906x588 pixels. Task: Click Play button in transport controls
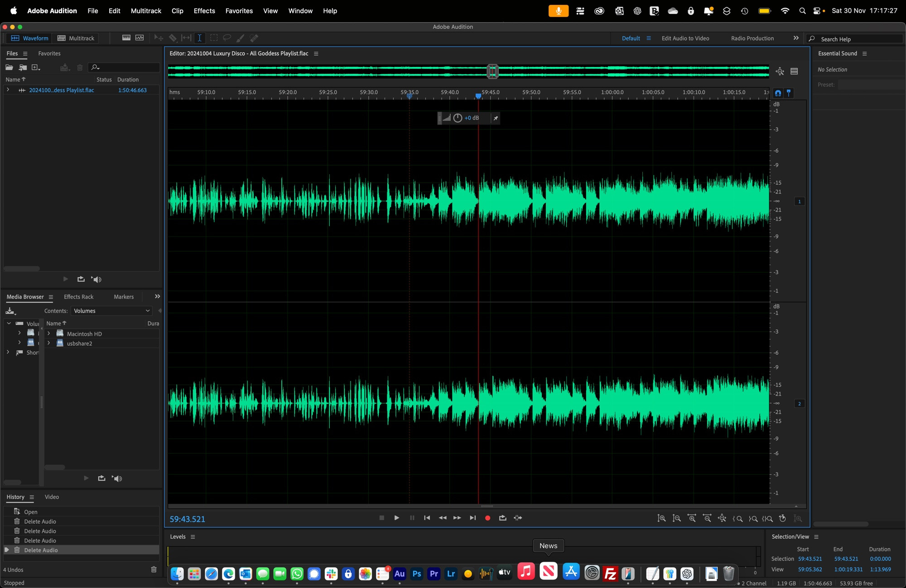click(x=397, y=518)
